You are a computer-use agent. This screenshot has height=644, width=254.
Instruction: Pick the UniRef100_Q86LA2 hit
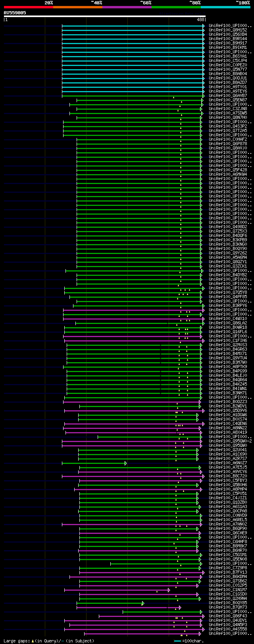tap(228, 323)
